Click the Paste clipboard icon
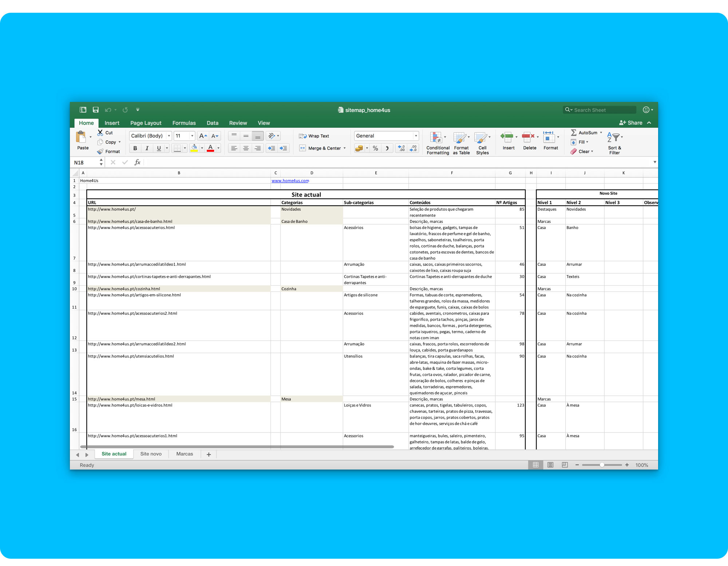Image resolution: width=728 pixels, height=566 pixels. click(81, 137)
